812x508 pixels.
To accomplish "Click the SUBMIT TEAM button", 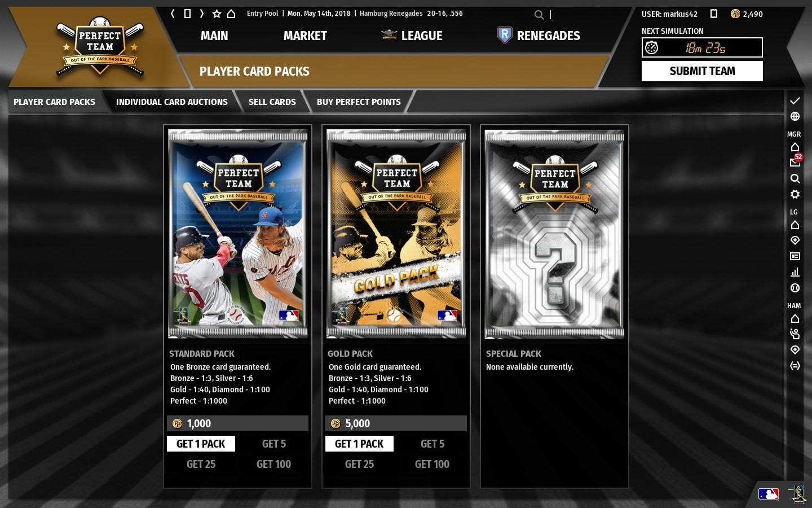I will (702, 71).
